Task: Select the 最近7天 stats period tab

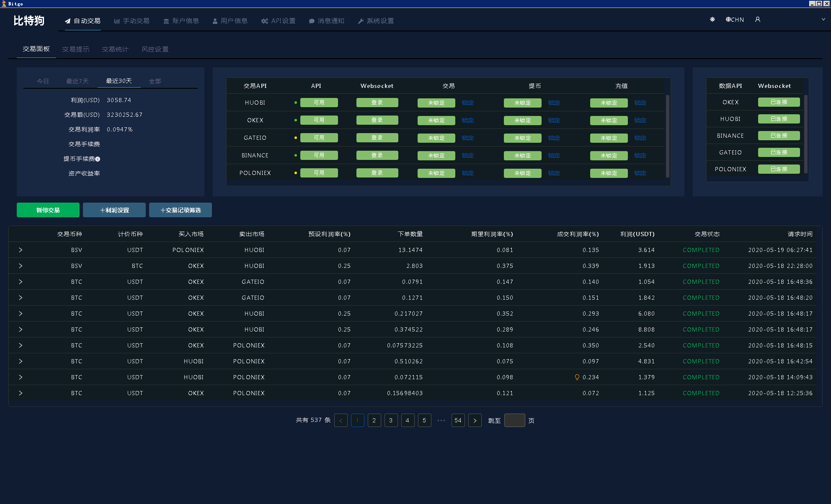Action: click(77, 81)
